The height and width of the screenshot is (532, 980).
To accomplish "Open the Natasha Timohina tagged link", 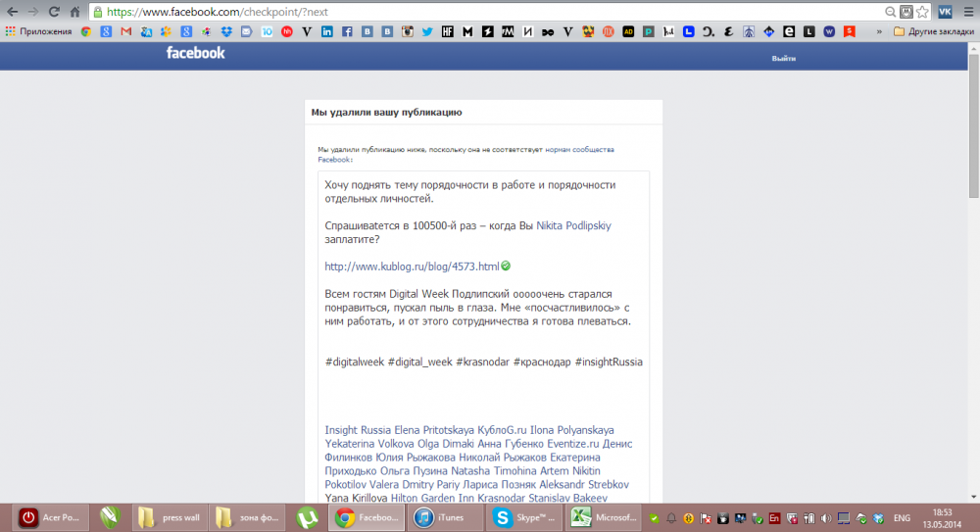I will click(x=494, y=470).
